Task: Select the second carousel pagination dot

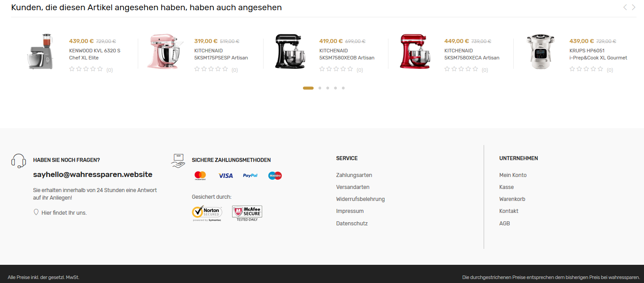Action: 320,88
